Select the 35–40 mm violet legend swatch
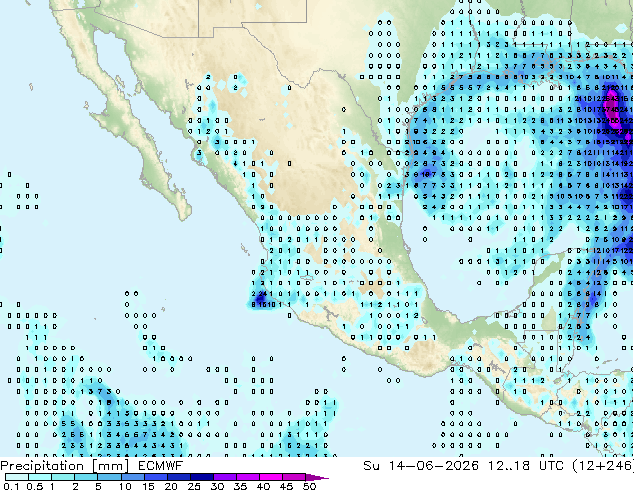The width and height of the screenshot is (634, 490). pyautogui.click(x=247, y=477)
